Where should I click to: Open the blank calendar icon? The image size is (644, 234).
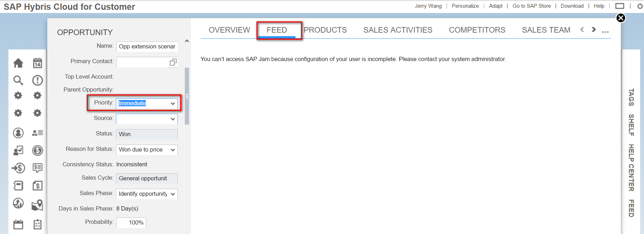pyautogui.click(x=18, y=224)
